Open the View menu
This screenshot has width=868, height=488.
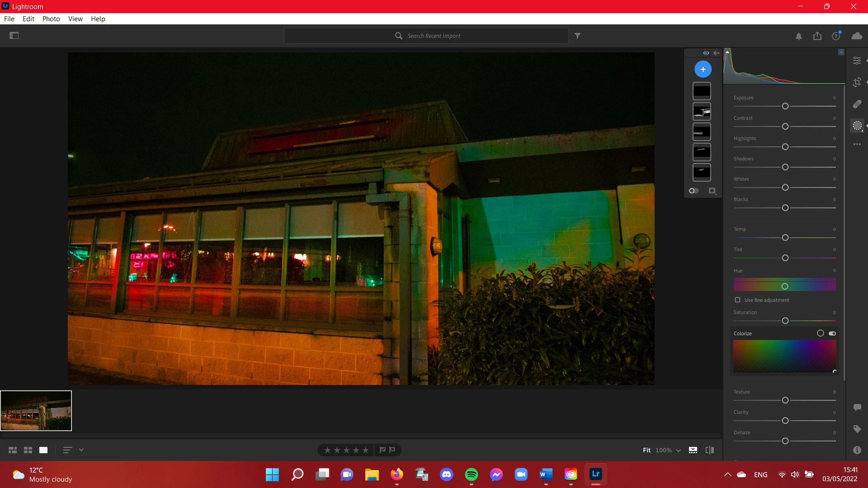pos(75,19)
